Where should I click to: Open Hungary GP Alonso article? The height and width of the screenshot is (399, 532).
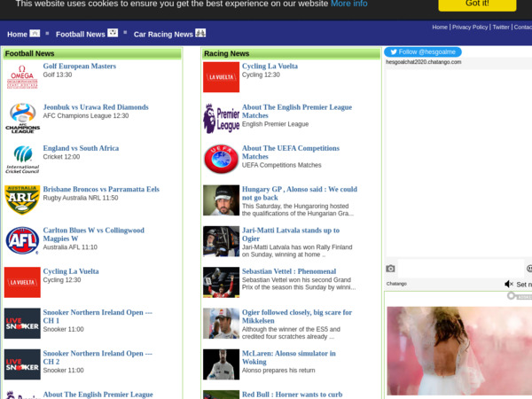point(300,193)
